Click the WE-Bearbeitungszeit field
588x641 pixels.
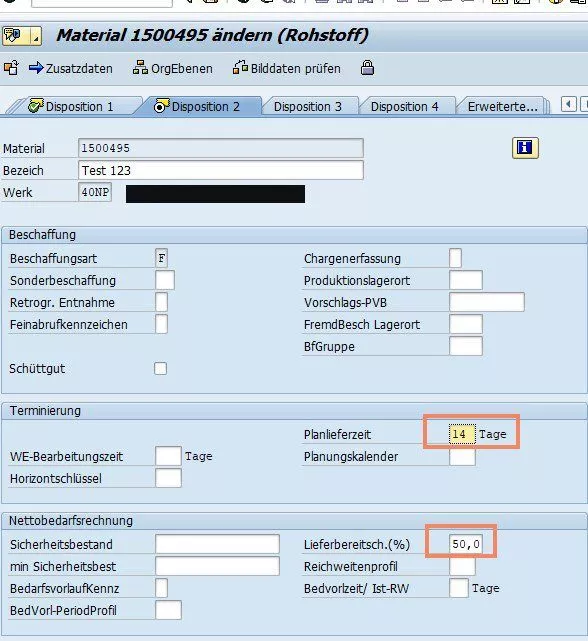pyautogui.click(x=168, y=456)
